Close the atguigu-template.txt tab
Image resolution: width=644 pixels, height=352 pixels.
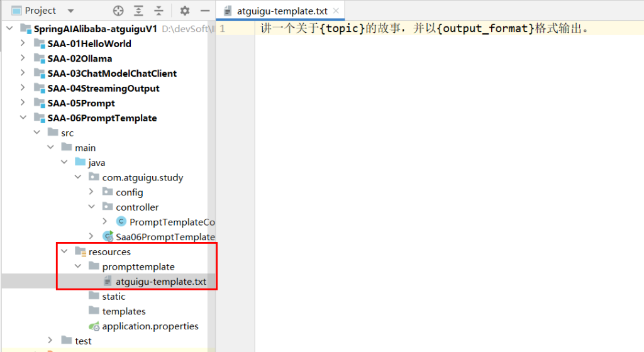336,11
